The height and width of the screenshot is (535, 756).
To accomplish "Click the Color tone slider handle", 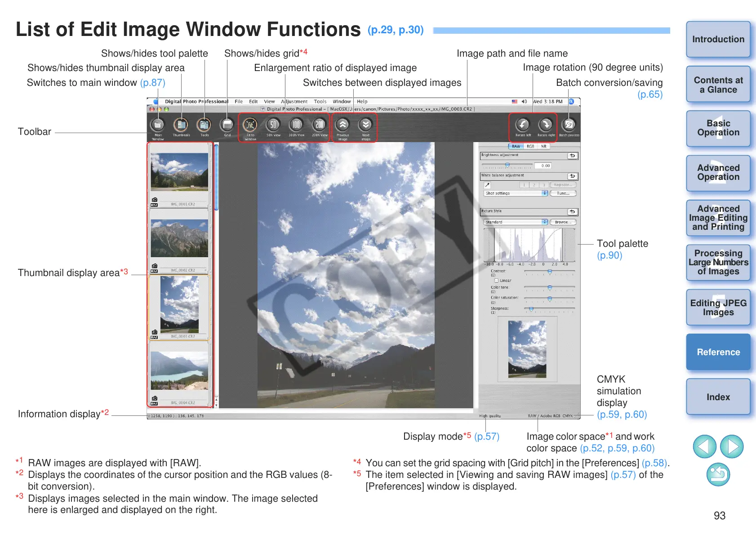I will 550,288.
